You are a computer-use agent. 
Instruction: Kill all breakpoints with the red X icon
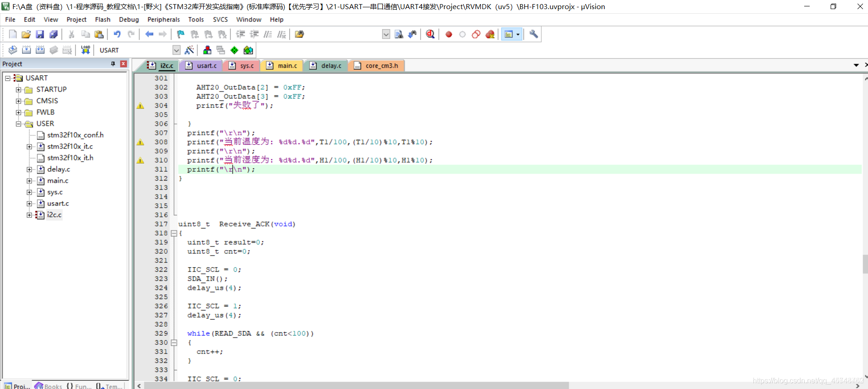tap(490, 34)
